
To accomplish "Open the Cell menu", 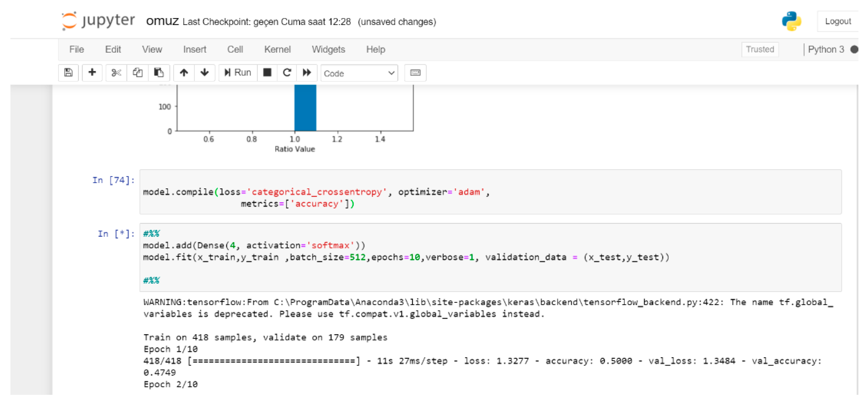I will pos(235,50).
